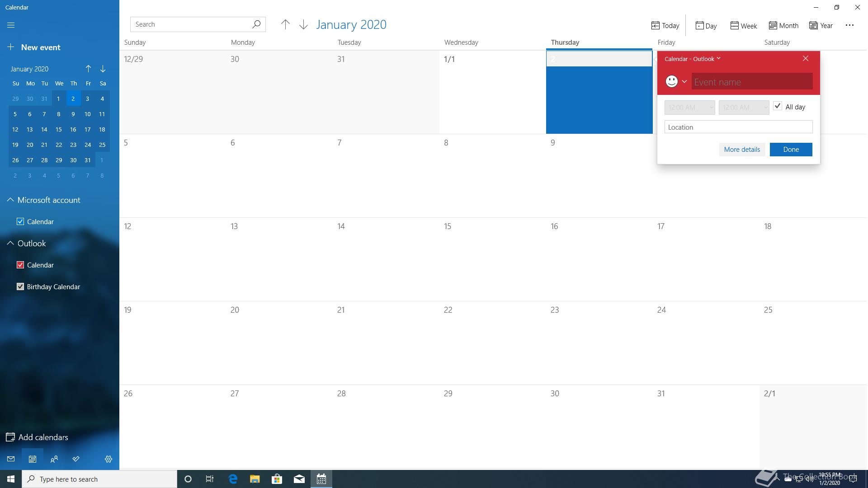Switch to Month view
The height and width of the screenshot is (488, 868).
[x=783, y=25]
